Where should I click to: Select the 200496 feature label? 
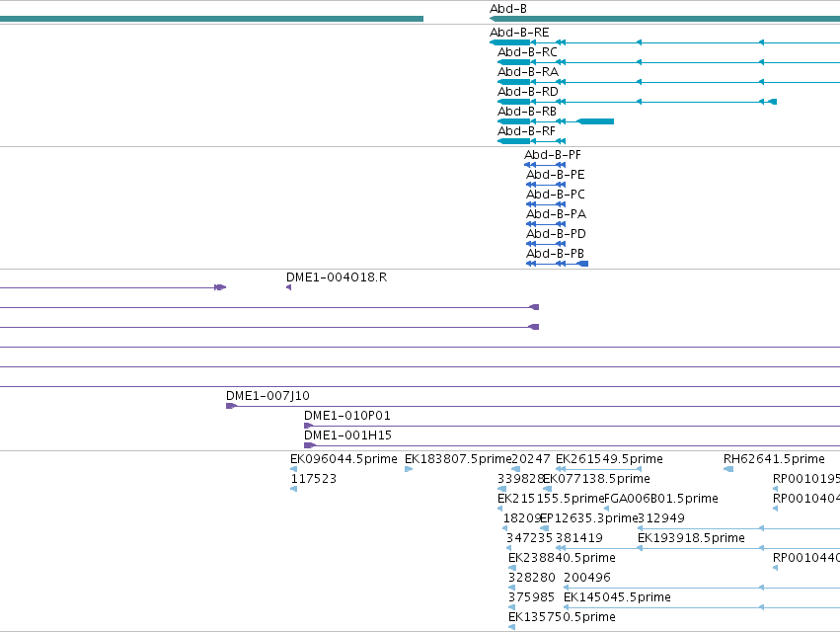pos(587,578)
